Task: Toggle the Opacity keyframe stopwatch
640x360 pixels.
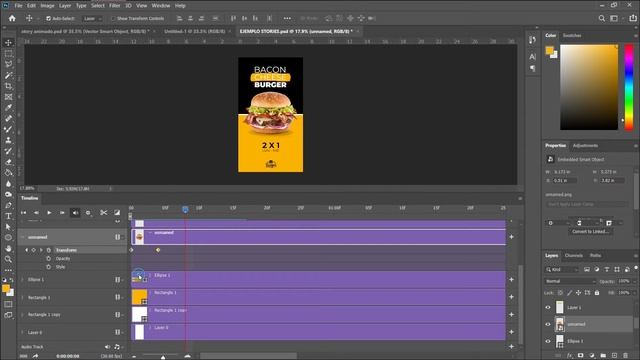Action: pyautogui.click(x=49, y=258)
